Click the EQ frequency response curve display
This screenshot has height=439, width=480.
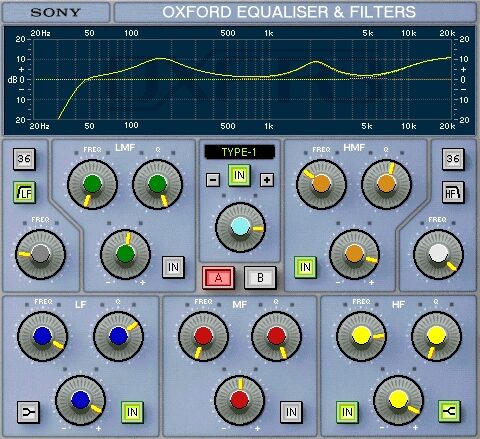pyautogui.click(x=239, y=80)
